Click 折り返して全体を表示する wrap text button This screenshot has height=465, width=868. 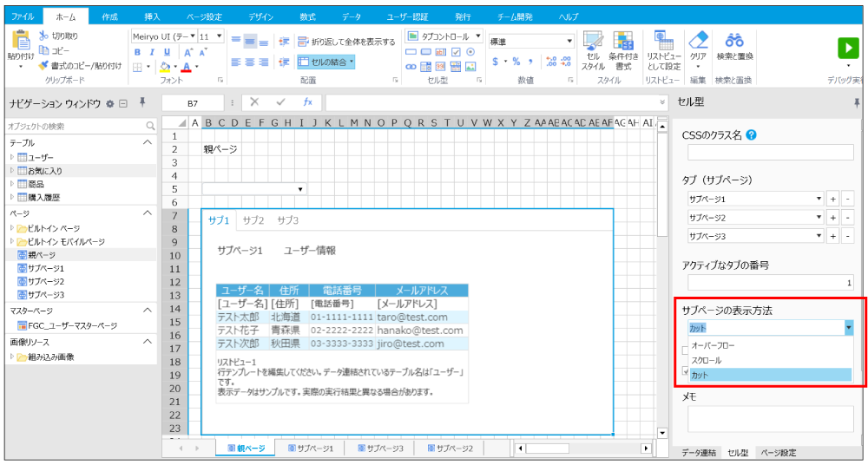(345, 42)
